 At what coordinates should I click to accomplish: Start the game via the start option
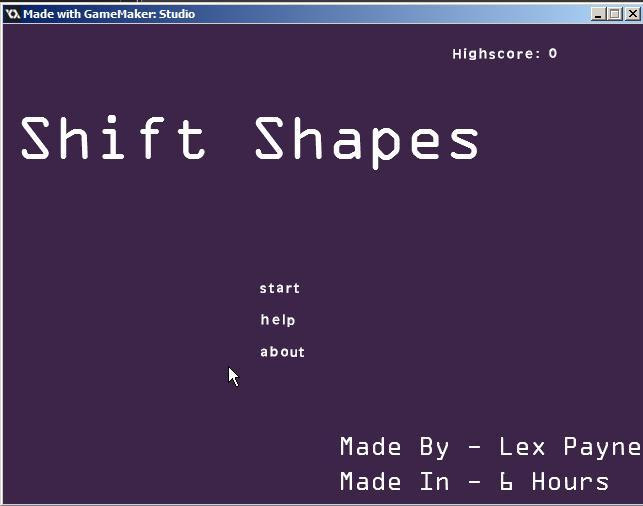coord(279,288)
